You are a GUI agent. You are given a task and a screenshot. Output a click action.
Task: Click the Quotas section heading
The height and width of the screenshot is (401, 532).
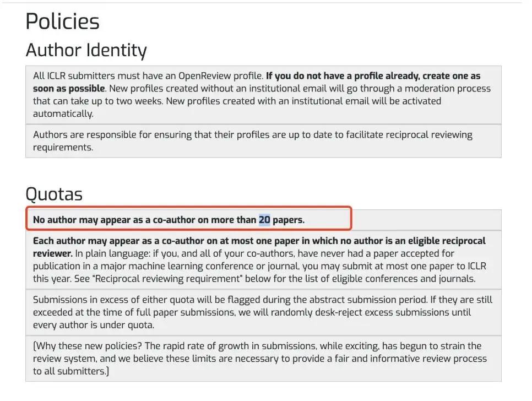[54, 194]
